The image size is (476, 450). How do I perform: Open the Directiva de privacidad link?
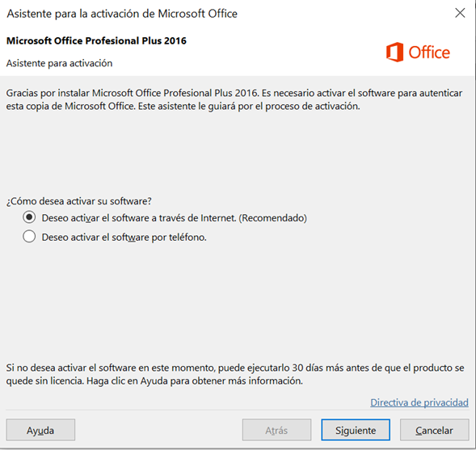(419, 402)
